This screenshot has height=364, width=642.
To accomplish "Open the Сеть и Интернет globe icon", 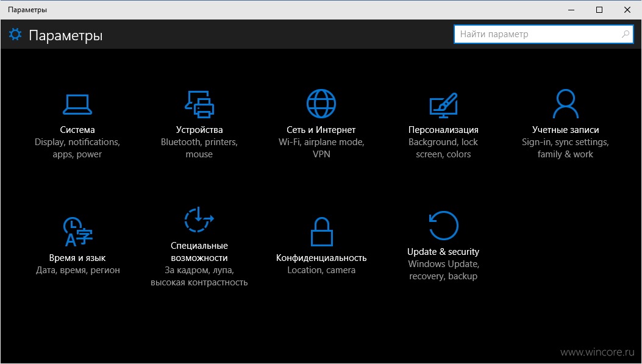I will point(321,104).
